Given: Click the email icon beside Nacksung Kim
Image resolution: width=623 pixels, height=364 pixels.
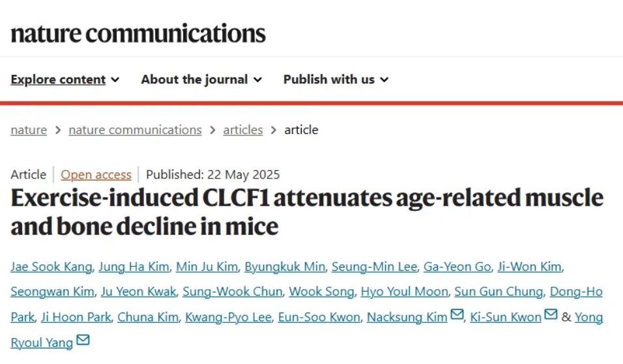Looking at the screenshot, I should tap(457, 315).
